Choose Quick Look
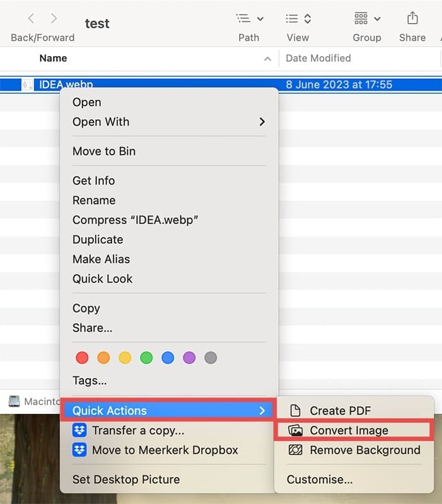The image size is (442, 504). [169, 278]
